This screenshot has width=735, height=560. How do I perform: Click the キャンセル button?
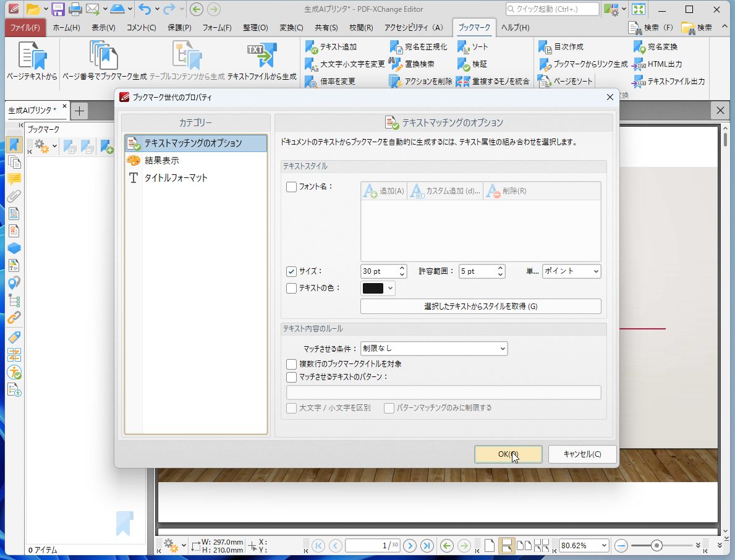tap(582, 454)
